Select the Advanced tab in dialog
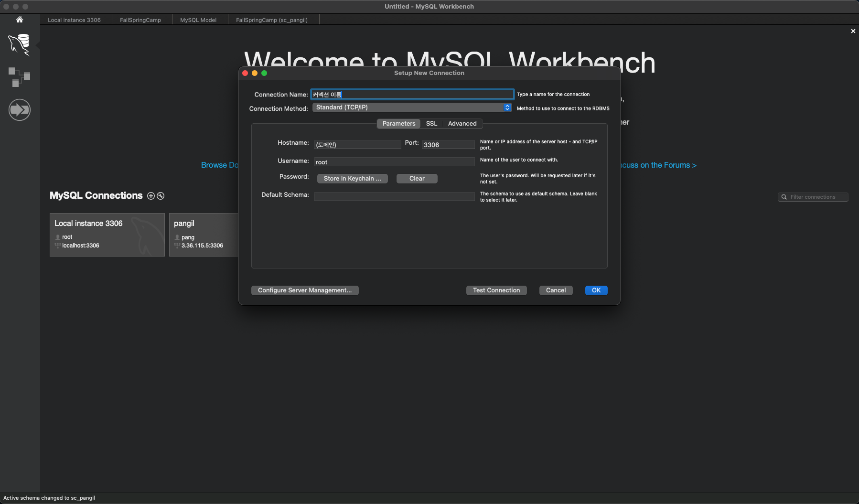Screen dimensions: 859x504 point(462,124)
